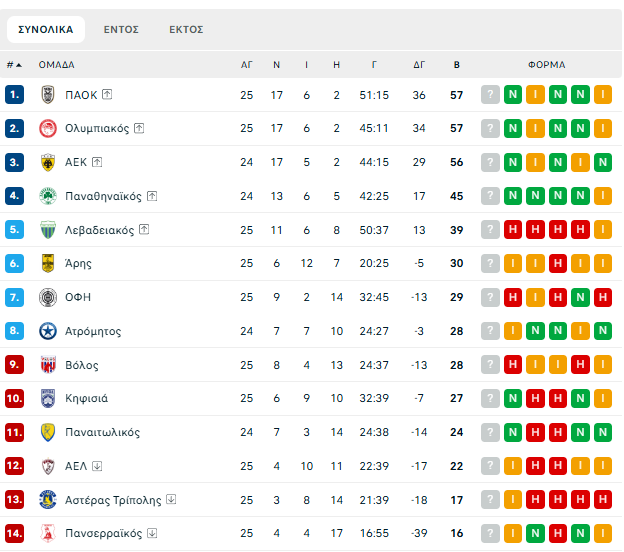Open the Κηφισιά team page link
The width and height of the screenshot is (624, 552).
pos(88,398)
